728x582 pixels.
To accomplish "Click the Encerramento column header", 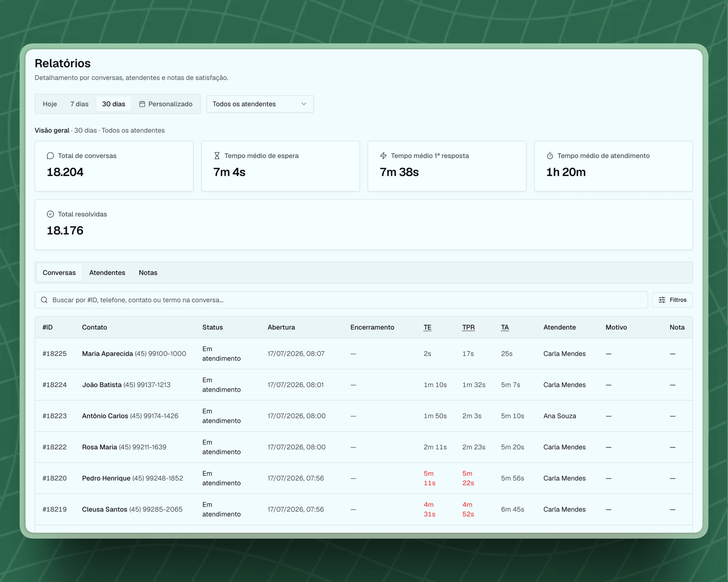I will [x=372, y=327].
